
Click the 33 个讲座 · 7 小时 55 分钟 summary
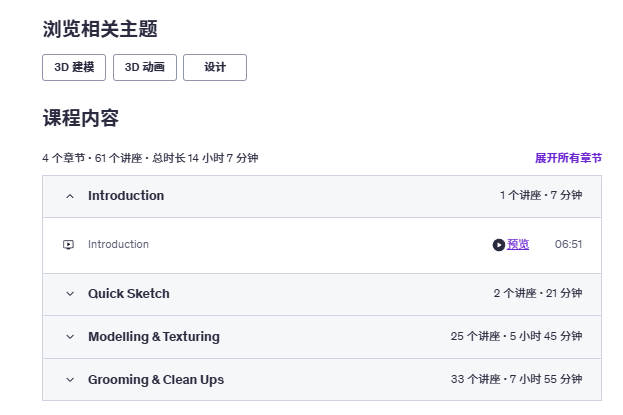coord(516,379)
